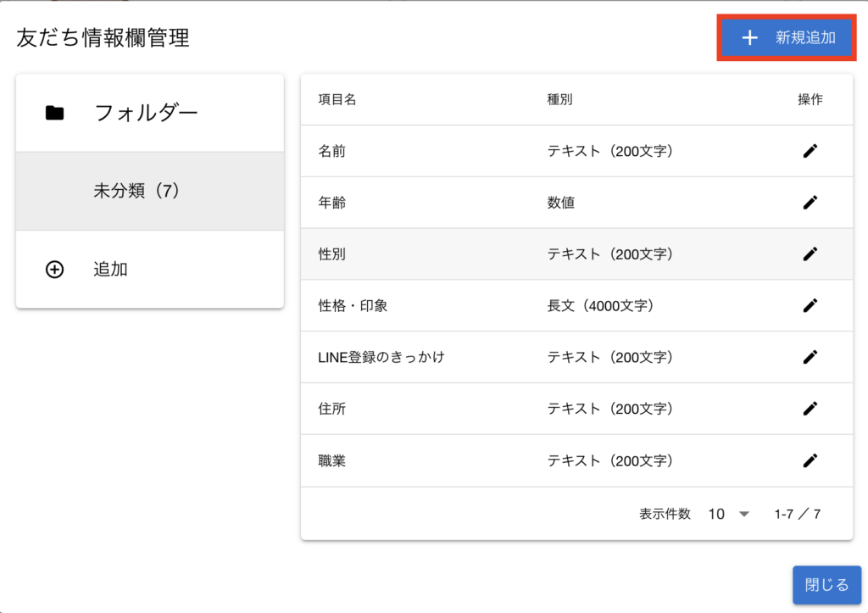Screen dimensions: 868x613
Task: Select the 未分類（7） folder
Action: click(137, 192)
